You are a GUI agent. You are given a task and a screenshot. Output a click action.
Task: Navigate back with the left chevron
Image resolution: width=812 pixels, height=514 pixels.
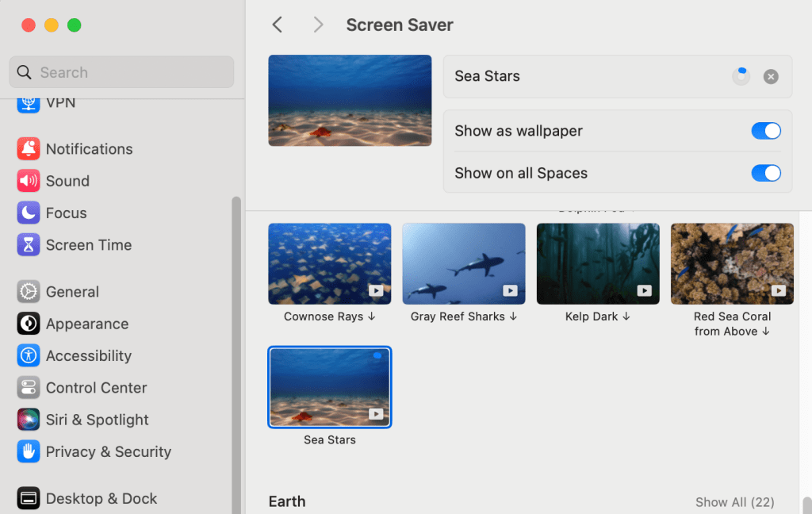[277, 25]
